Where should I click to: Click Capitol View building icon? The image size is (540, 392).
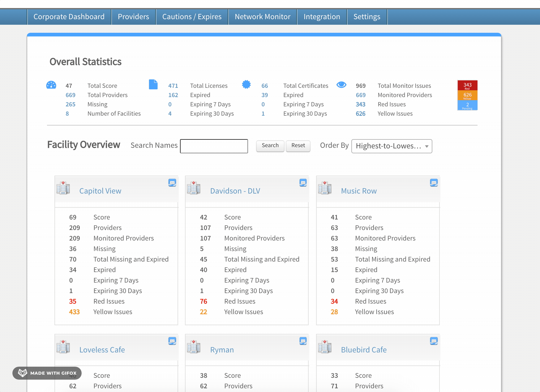[63, 188]
